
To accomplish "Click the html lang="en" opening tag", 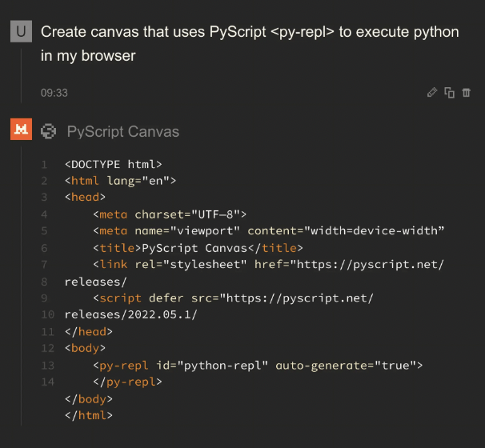I will click(120, 181).
